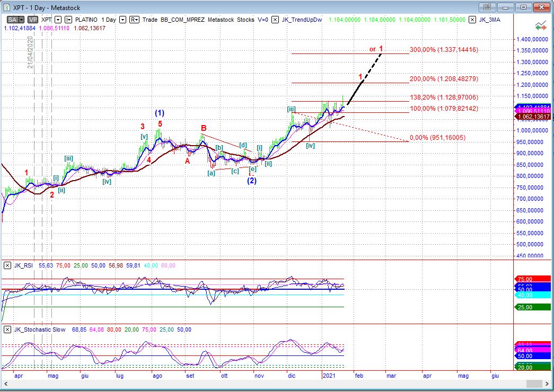The height and width of the screenshot is (392, 554).
Task: Click the blue (2) wave label
Action: click(x=252, y=181)
